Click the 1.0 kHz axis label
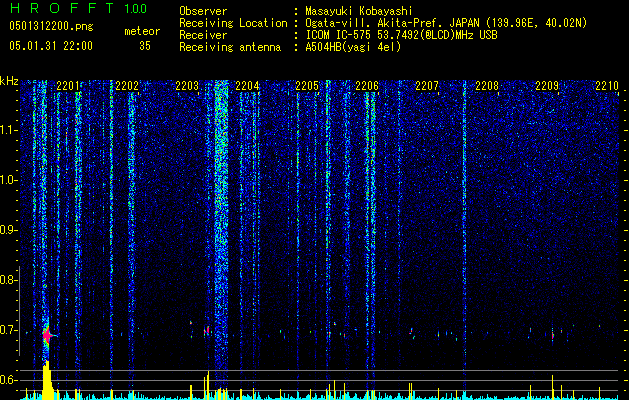Screen dimensions: 629x400 pyautogui.click(x=8, y=180)
